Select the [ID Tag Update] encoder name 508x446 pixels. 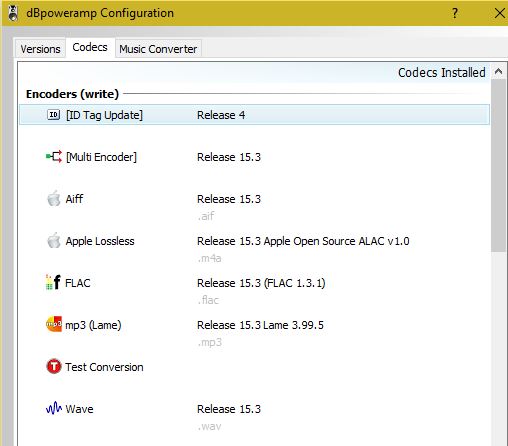[104, 115]
